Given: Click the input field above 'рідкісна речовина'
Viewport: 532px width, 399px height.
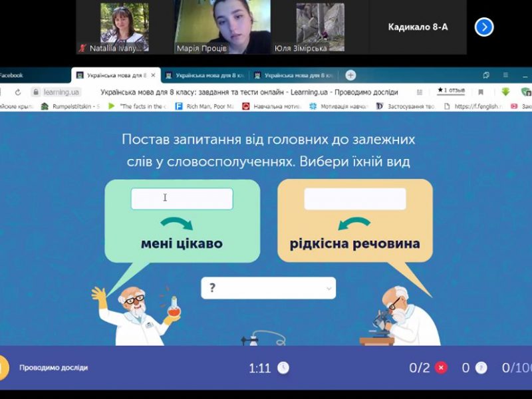Looking at the screenshot, I should (354, 198).
